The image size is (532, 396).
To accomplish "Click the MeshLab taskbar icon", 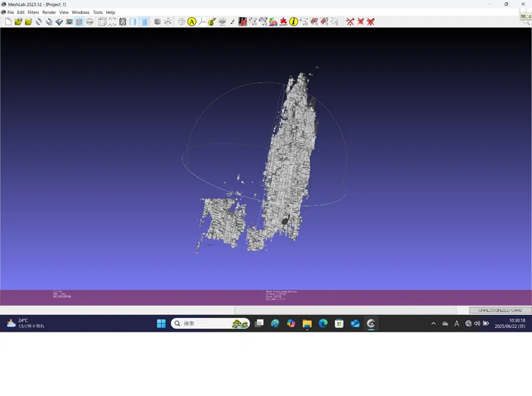I will (371, 323).
